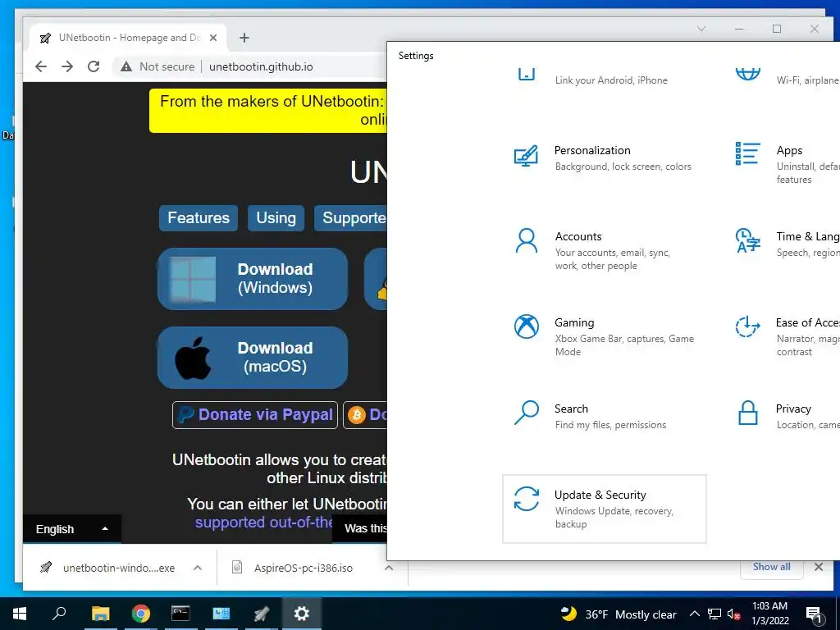This screenshot has height=630, width=840.
Task: Open Network globe icon near Wi-Fi text
Action: (748, 74)
